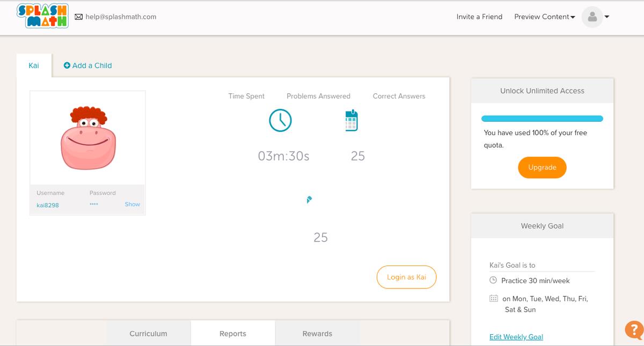Screen dimensions: 644x346
Task: Click Kai's pink hippo avatar picture
Action: [88, 138]
